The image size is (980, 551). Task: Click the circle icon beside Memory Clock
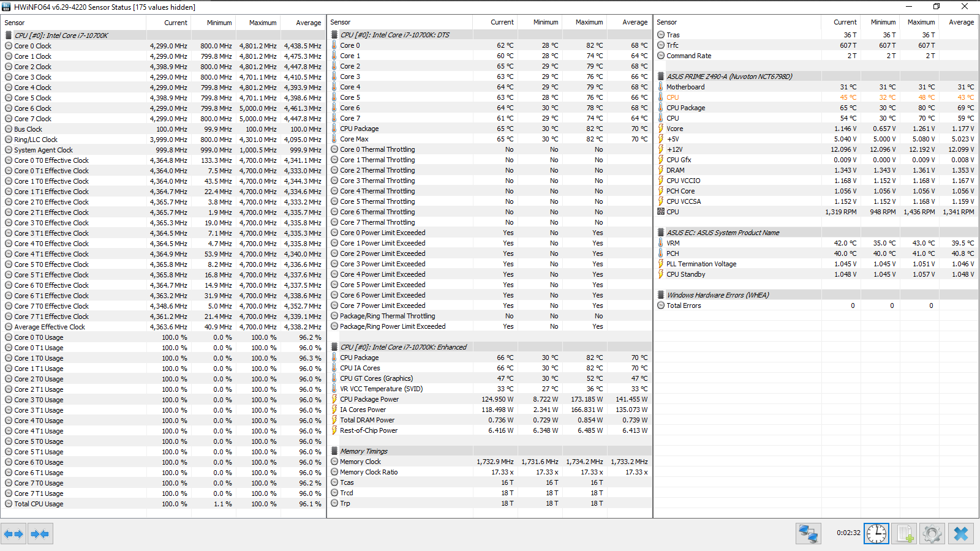(x=334, y=462)
